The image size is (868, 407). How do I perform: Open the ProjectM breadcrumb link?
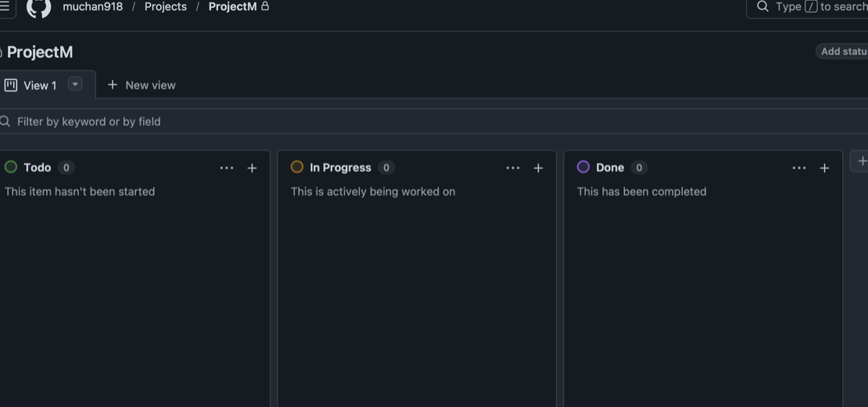232,6
